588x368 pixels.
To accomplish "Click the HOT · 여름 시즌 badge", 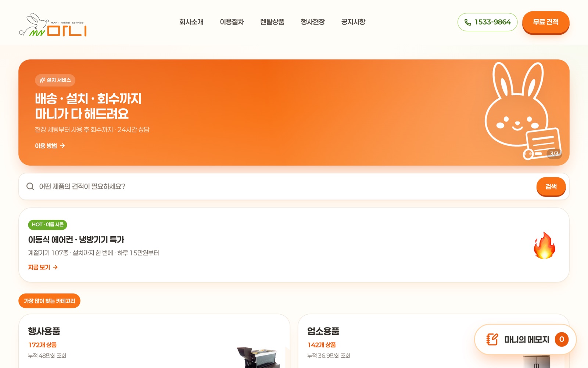I will [x=47, y=224].
